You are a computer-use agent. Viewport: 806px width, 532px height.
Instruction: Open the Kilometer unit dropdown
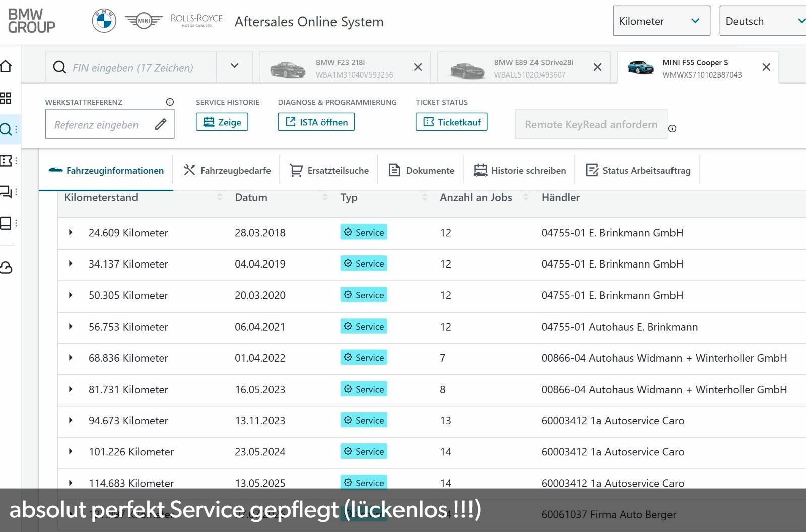661,21
